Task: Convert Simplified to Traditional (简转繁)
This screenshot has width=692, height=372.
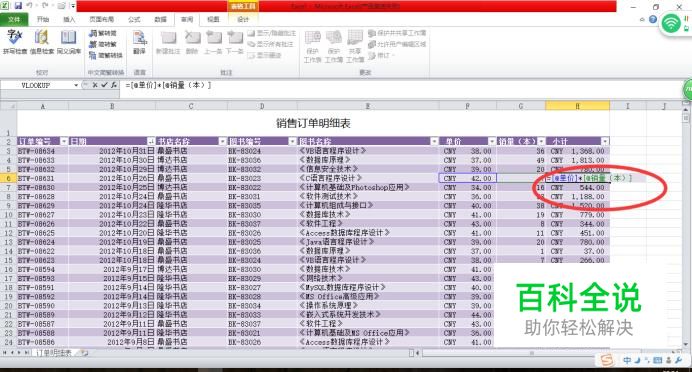Action: (x=102, y=44)
